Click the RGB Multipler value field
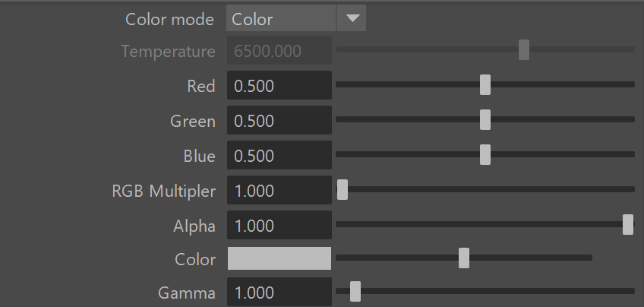This screenshot has height=307, width=644. 279,190
